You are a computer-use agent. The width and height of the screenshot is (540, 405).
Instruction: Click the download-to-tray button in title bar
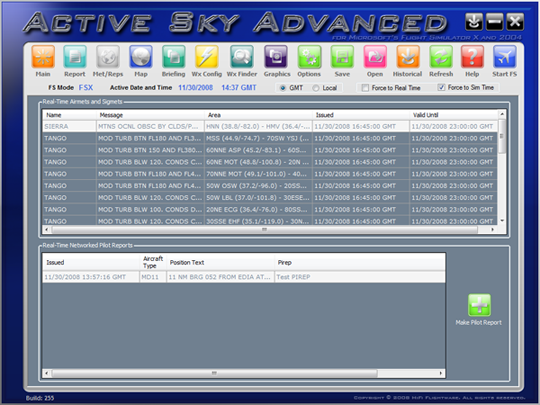click(474, 22)
